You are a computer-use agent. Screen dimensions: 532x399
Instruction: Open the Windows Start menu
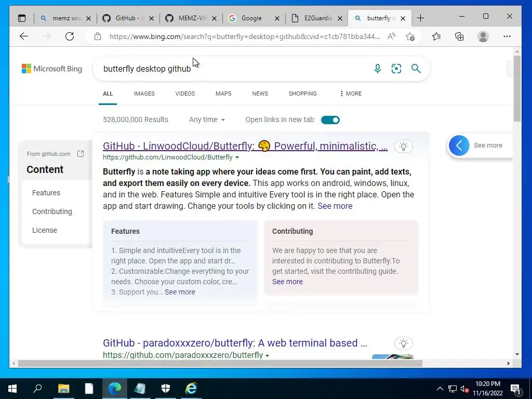[12, 389]
